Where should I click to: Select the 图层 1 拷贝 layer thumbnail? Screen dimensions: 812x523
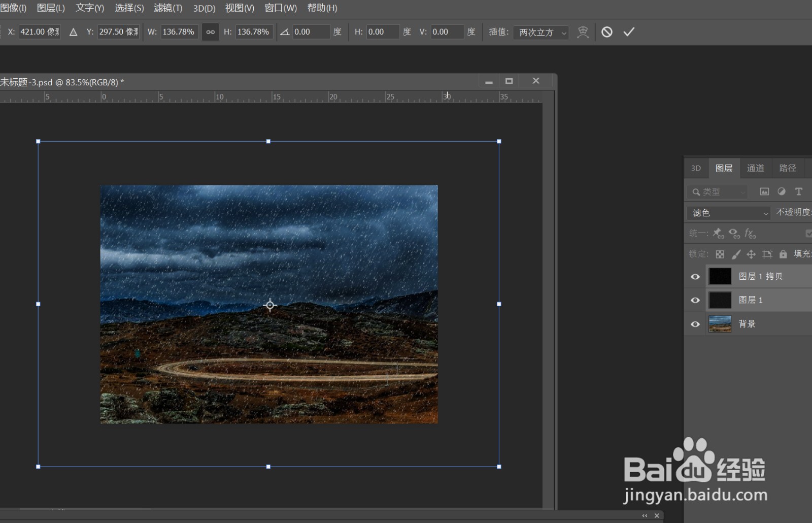720,277
